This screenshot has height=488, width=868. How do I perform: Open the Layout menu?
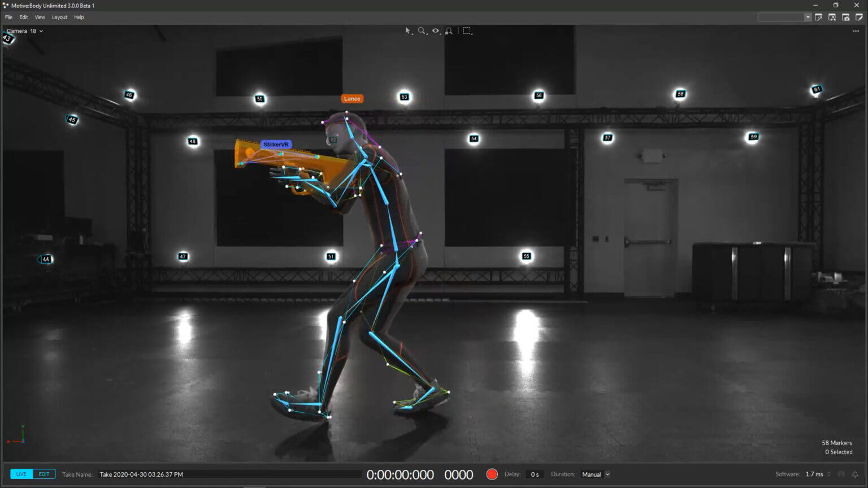pos(59,18)
